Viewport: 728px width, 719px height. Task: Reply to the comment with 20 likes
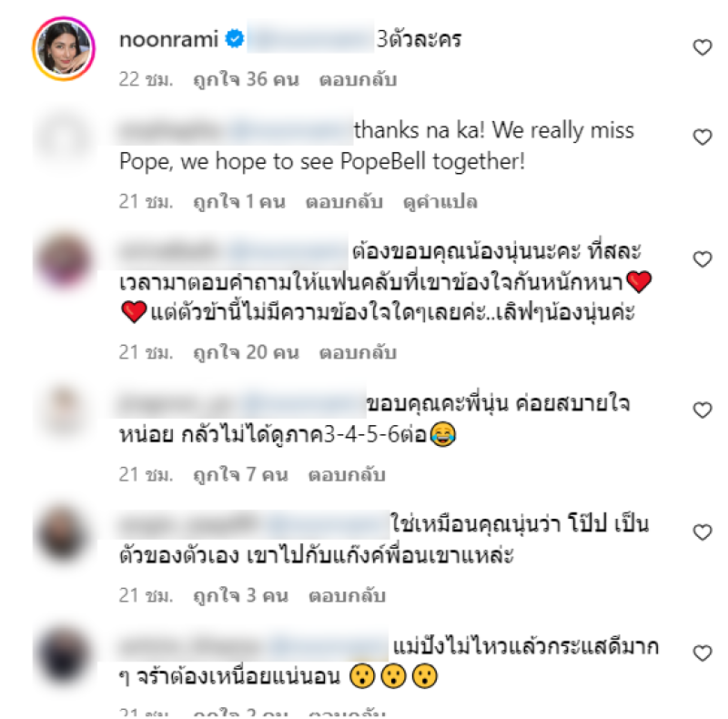(x=358, y=352)
